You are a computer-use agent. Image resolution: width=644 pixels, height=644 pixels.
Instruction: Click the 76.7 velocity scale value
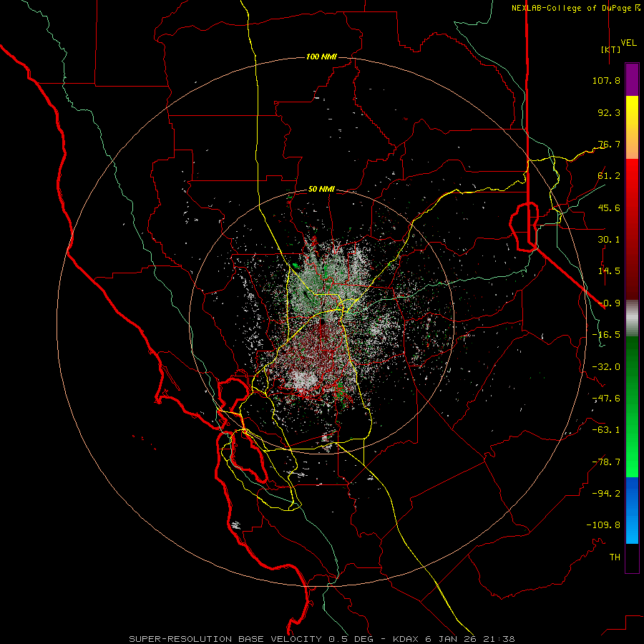click(x=609, y=144)
